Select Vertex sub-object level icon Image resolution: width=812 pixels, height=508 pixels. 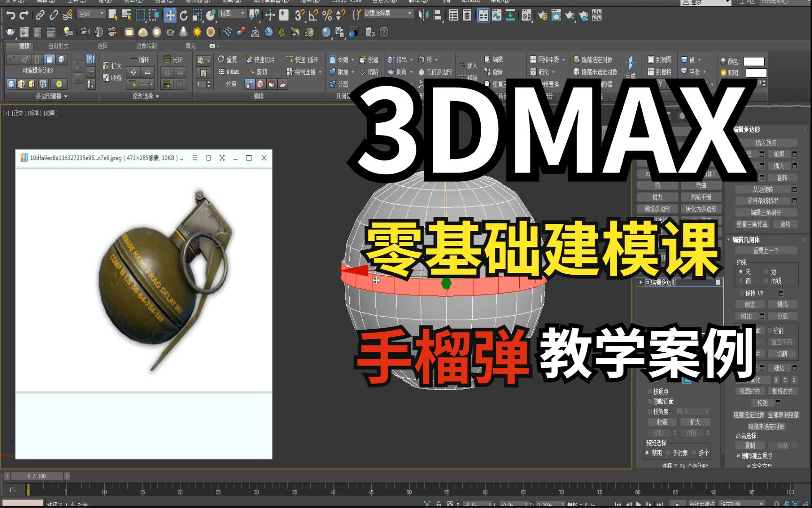click(x=12, y=59)
